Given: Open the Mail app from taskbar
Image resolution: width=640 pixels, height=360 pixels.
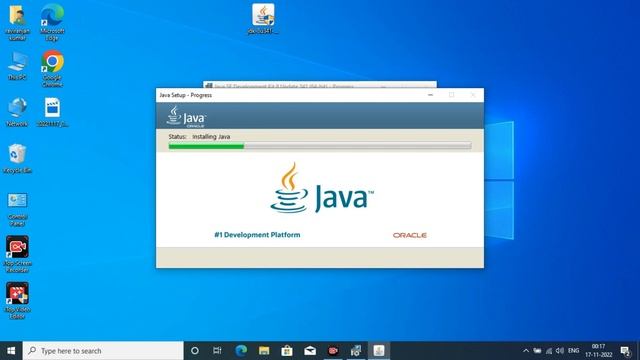Looking at the screenshot, I should (x=310, y=351).
